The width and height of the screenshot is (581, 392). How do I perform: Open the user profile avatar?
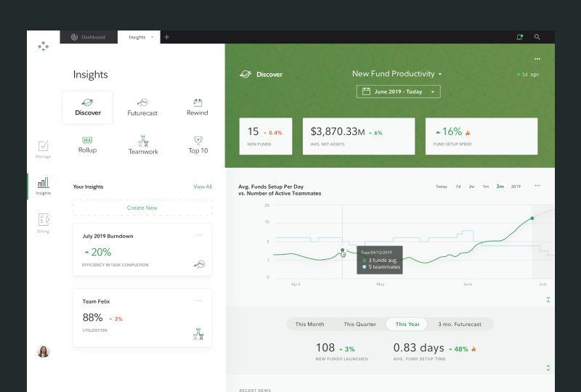point(44,351)
